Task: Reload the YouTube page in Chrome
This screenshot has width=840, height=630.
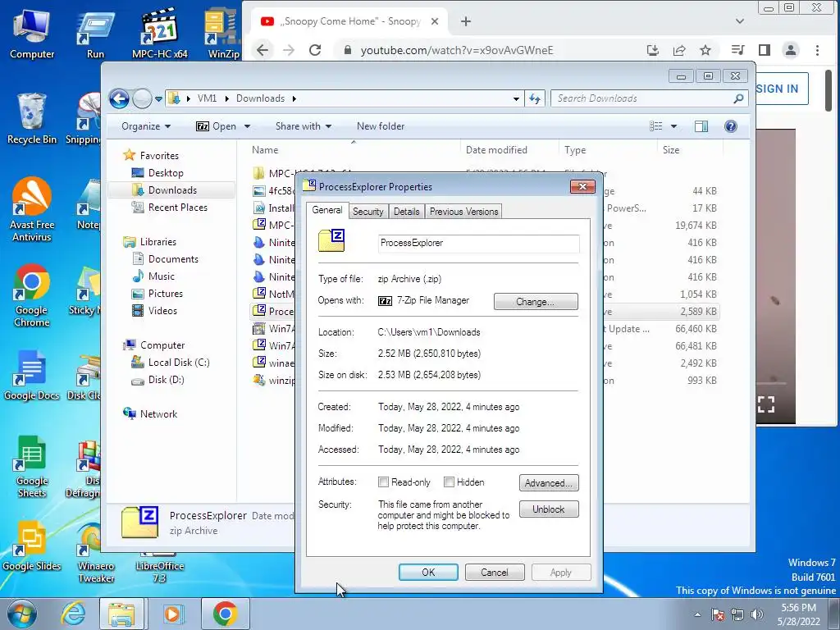Action: (x=315, y=50)
